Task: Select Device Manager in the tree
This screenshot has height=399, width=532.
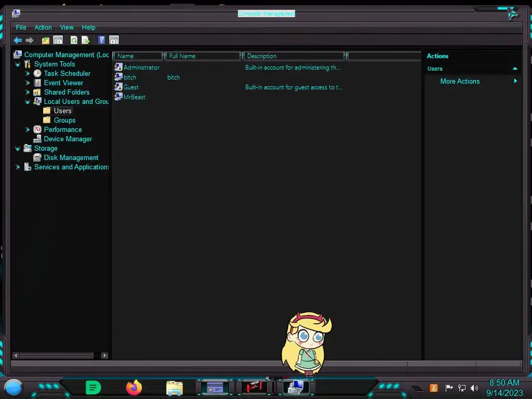Action: click(x=68, y=139)
